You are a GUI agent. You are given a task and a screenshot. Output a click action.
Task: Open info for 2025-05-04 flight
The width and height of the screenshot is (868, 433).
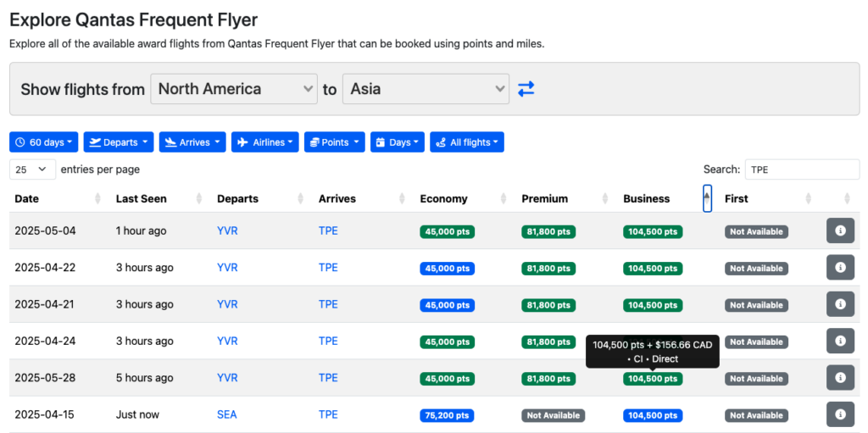click(x=840, y=230)
